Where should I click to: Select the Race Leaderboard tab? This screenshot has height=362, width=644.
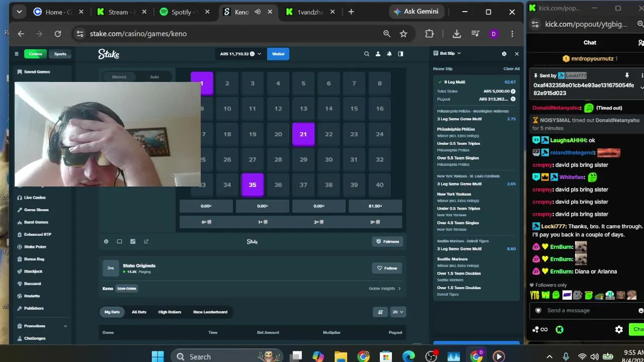210,312
